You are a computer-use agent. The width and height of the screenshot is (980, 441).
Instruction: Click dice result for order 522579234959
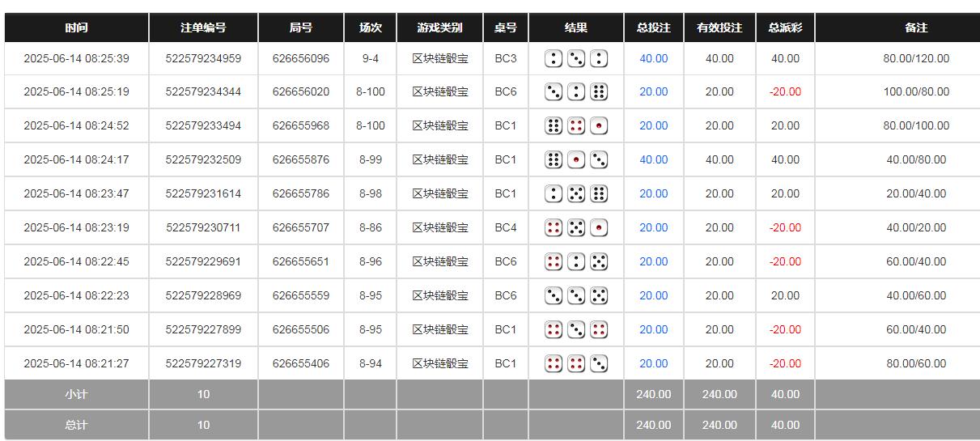[x=576, y=58]
